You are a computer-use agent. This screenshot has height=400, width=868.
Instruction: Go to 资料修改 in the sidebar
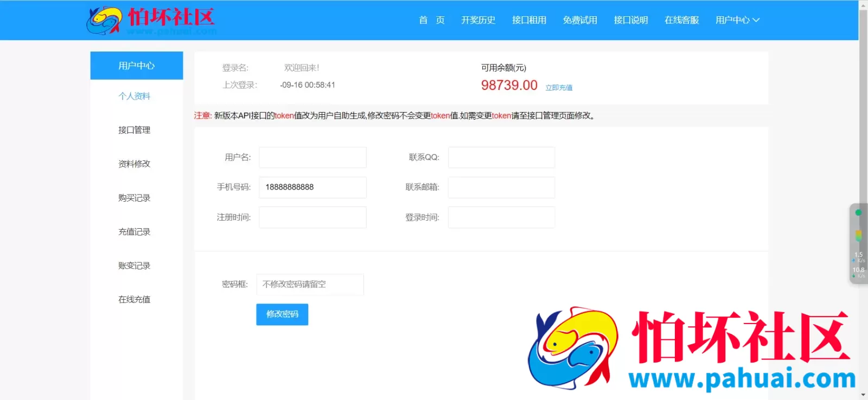click(x=135, y=164)
